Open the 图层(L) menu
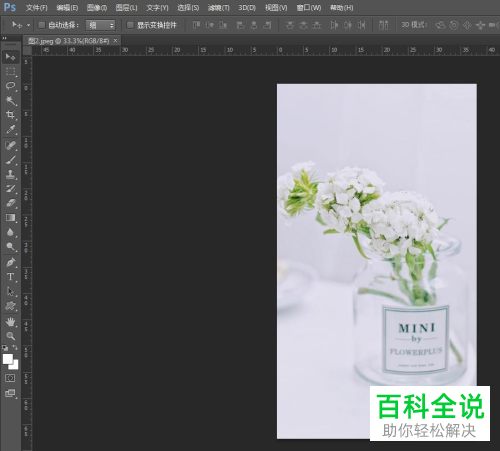 pos(126,8)
